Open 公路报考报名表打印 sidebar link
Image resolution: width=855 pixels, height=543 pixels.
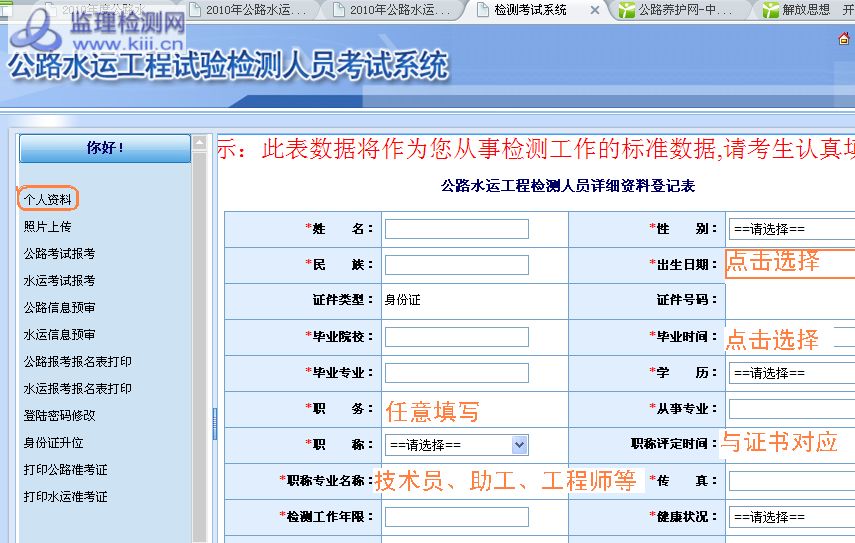(78, 361)
